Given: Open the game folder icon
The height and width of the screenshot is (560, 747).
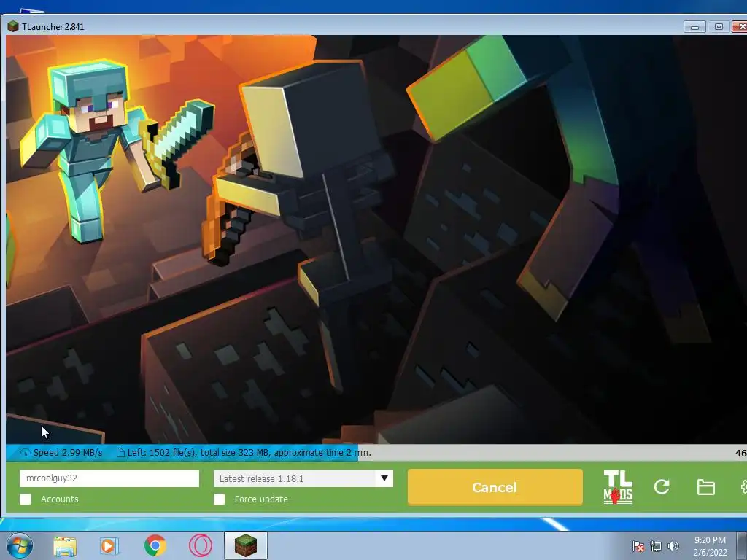Looking at the screenshot, I should click(x=705, y=487).
